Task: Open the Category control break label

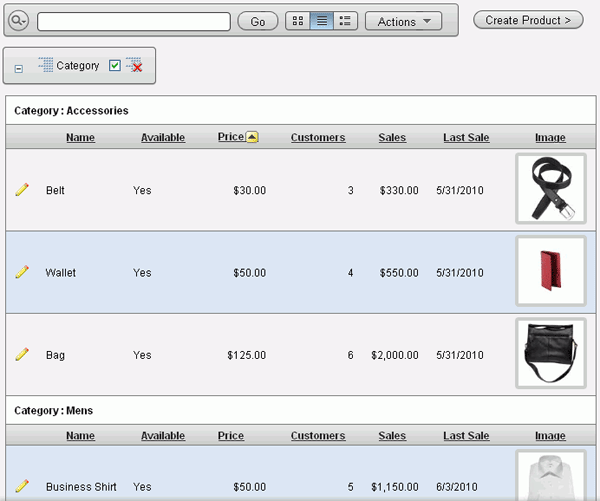Action: [78, 65]
